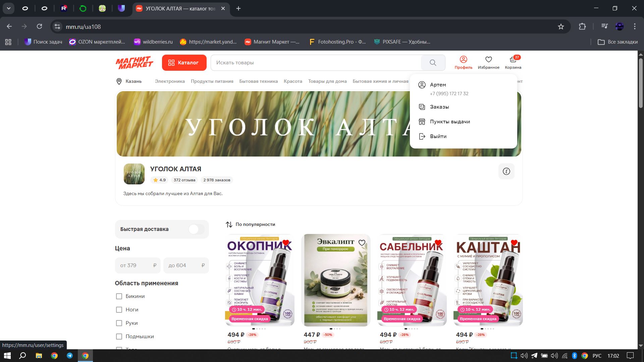644x362 pixels.
Task: Check the Бикини checkbox
Action: (119, 296)
